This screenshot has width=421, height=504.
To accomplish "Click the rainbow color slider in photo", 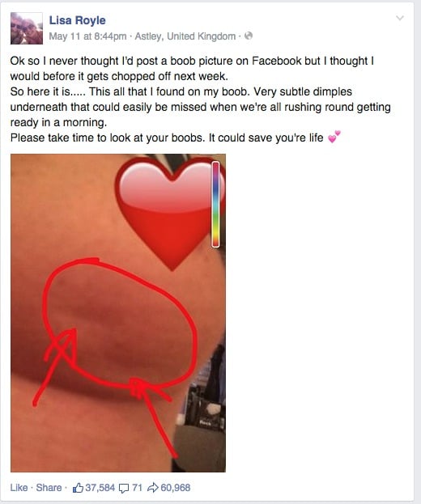I will point(215,205).
